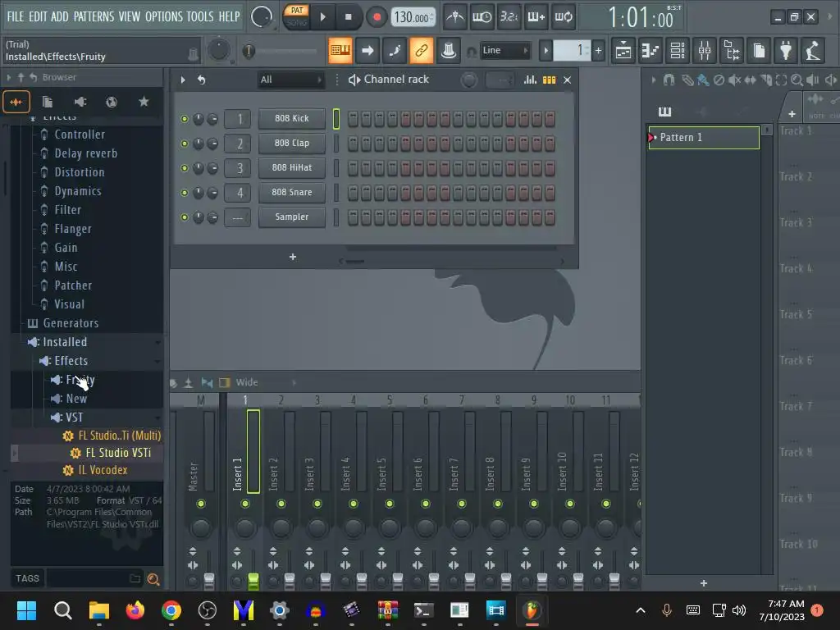840x630 pixels.
Task: Open the Piano roll view button
Action: [x=651, y=51]
